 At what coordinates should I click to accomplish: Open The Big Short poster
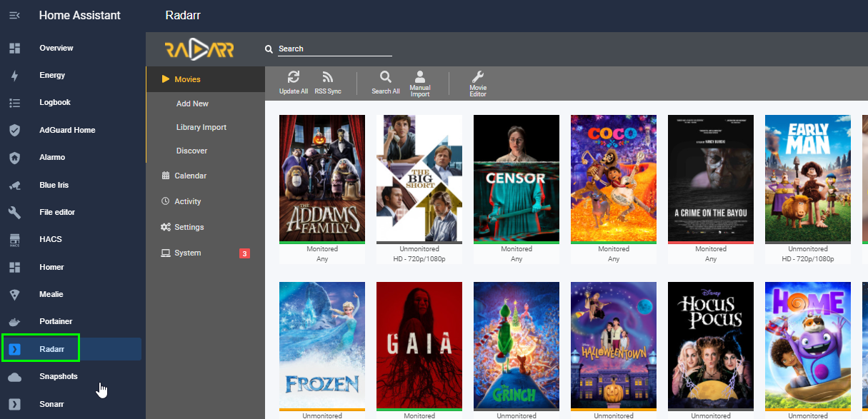tap(419, 178)
